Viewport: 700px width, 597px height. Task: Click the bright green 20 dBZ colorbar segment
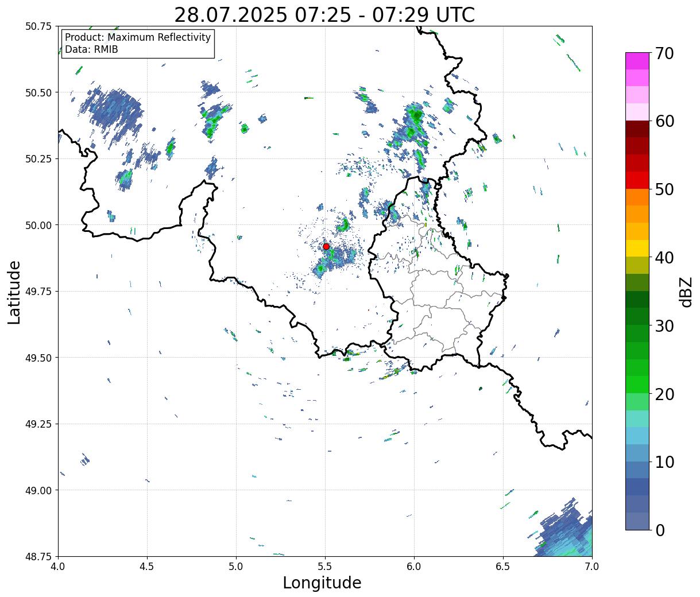pos(637,385)
